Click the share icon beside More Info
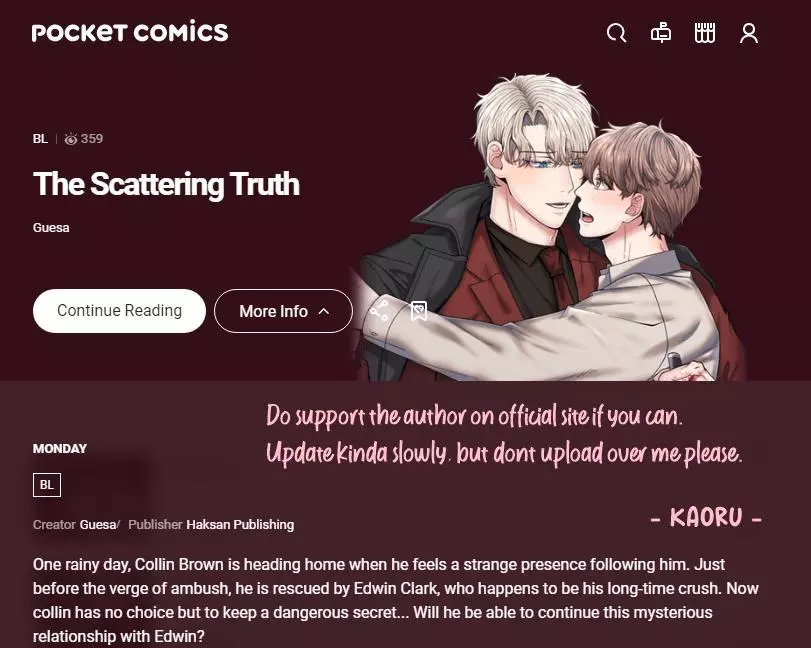Viewport: 811px width, 648px height. [379, 311]
